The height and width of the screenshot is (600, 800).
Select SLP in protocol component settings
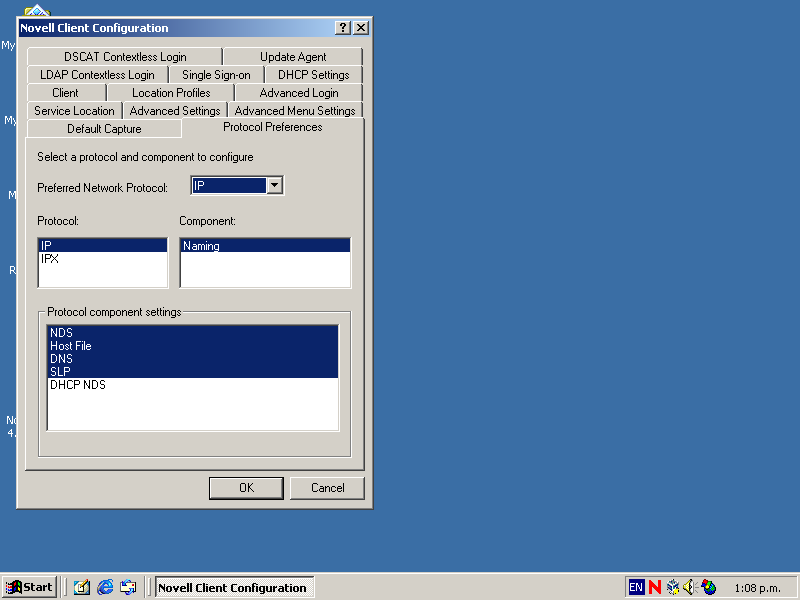[192, 371]
